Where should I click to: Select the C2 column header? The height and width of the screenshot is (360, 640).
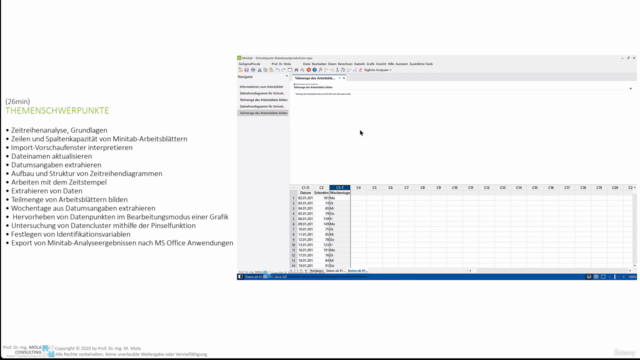[x=321, y=188]
